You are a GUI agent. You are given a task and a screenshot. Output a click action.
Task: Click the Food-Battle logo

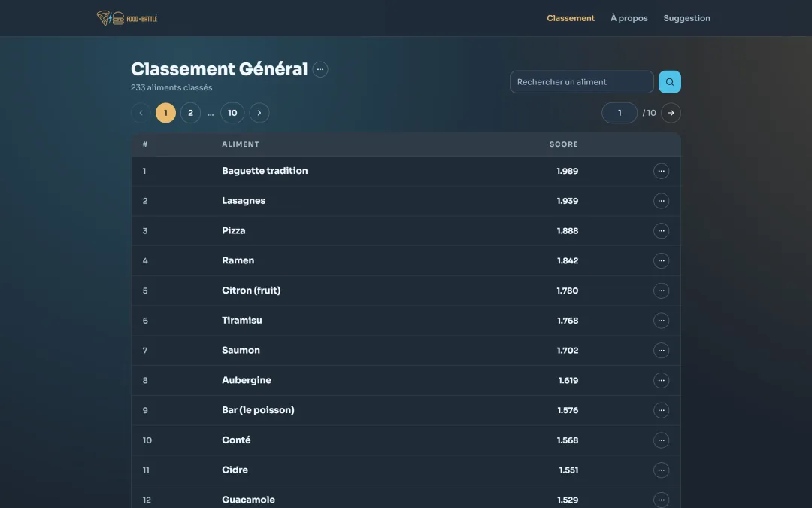pos(127,18)
